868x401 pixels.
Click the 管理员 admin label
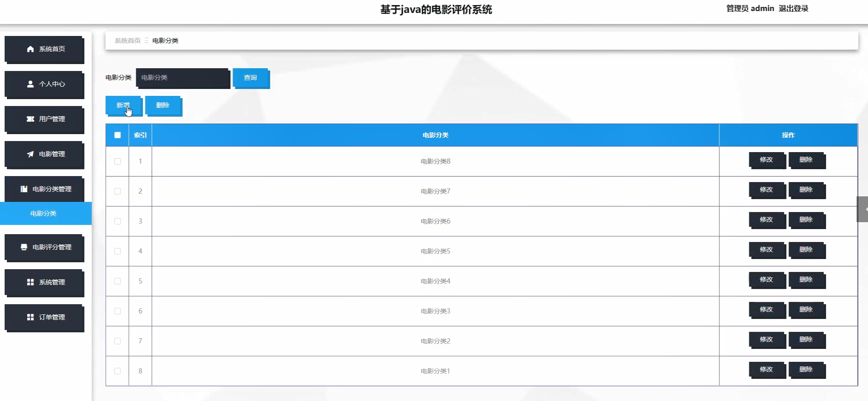[x=750, y=8]
